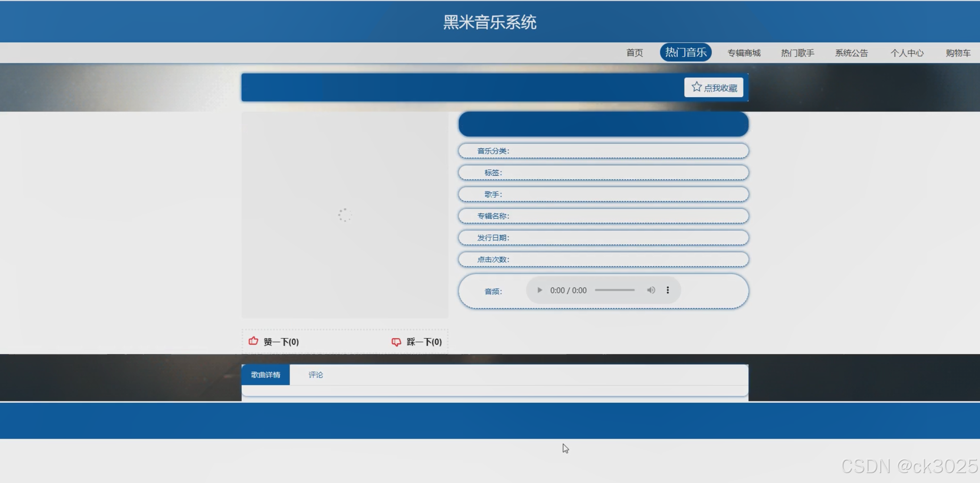This screenshot has width=980, height=483.
Task: Click the 标签 field row
Action: [603, 172]
